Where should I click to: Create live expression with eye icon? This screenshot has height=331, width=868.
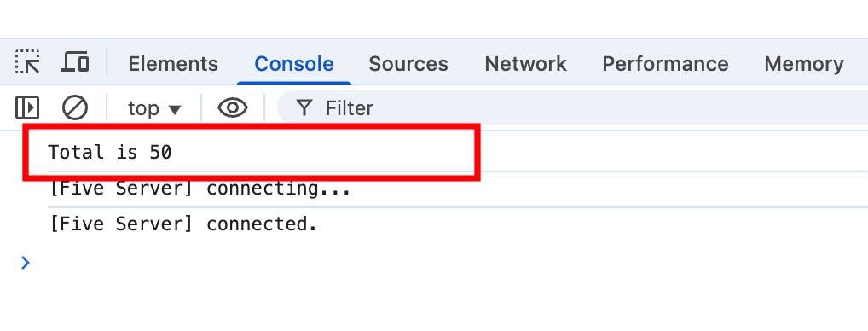[233, 107]
